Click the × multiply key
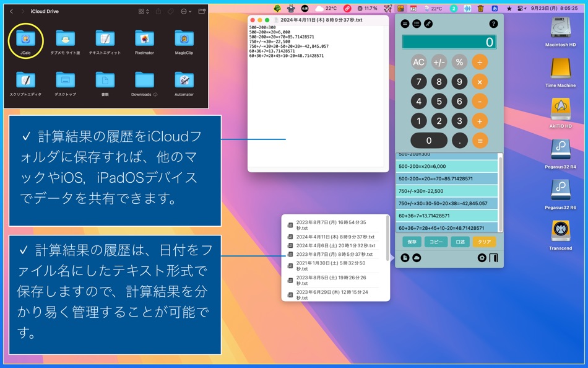Screen dimensions: 588x368 (x=480, y=82)
